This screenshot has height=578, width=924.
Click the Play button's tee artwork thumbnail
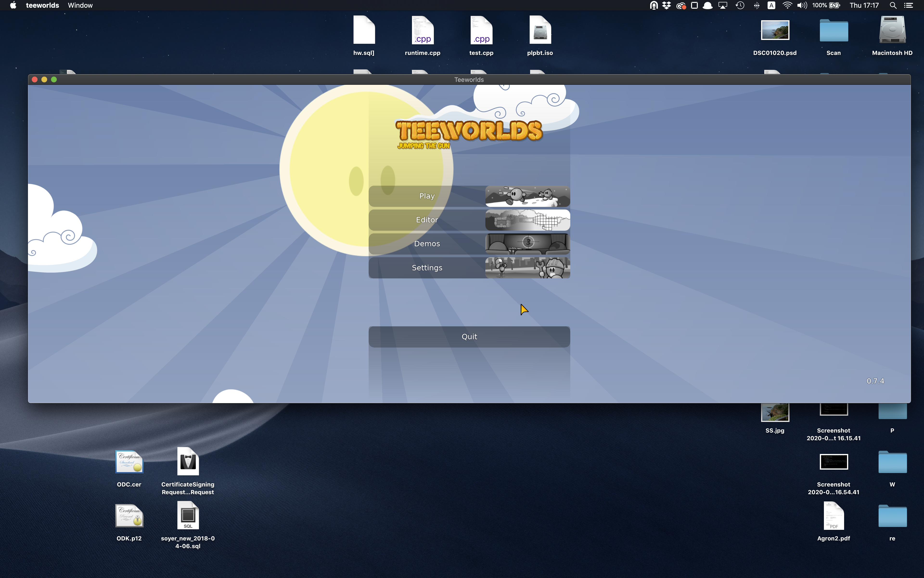pos(528,196)
